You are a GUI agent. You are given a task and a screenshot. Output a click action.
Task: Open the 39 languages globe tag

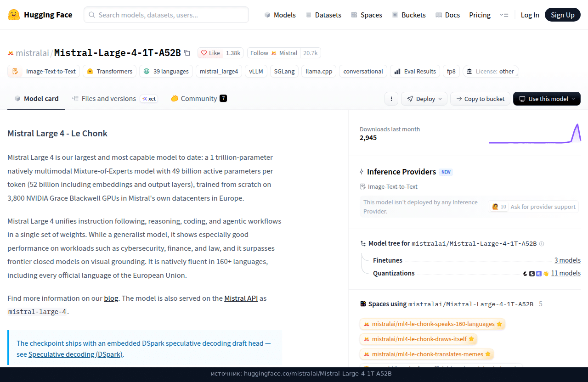pos(166,71)
